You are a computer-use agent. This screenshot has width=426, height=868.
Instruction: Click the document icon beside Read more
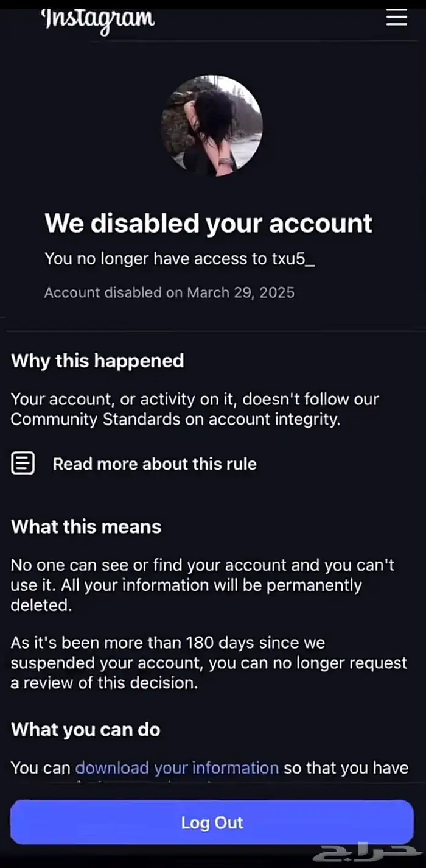pos(23,464)
